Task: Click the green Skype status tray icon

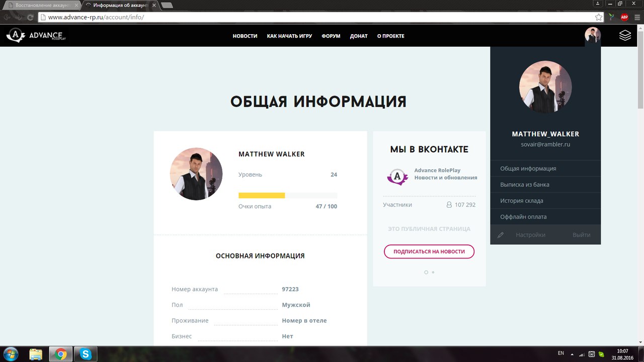Action: tap(601, 354)
